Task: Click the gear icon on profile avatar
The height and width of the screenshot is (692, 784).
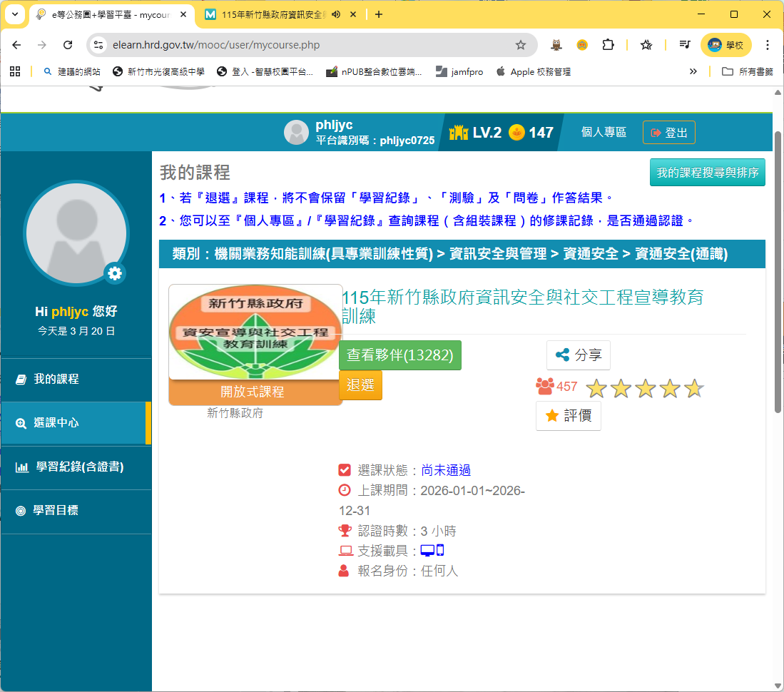Action: coord(115,273)
